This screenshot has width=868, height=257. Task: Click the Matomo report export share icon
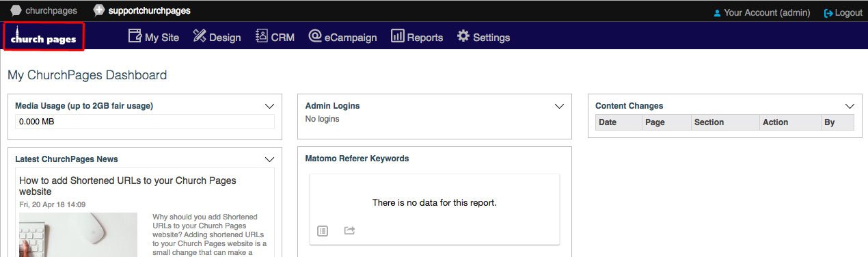click(x=349, y=231)
